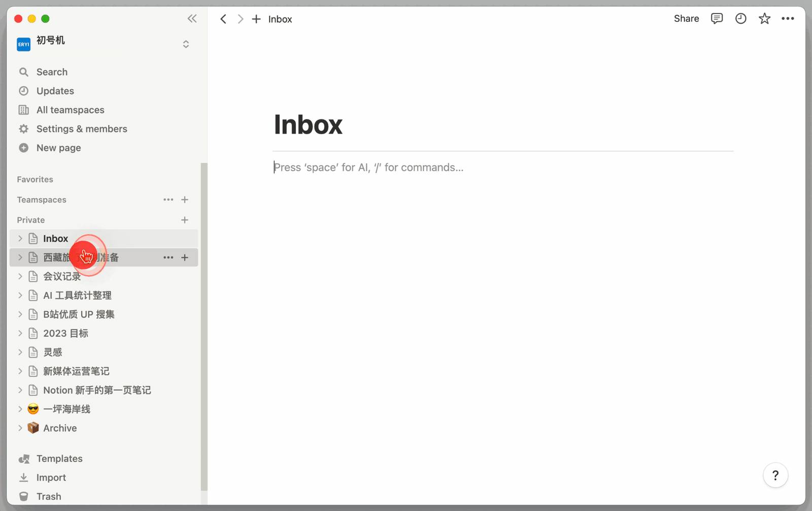Image resolution: width=812 pixels, height=511 pixels.
Task: Click the Inbox page title heading
Action: pyautogui.click(x=308, y=124)
